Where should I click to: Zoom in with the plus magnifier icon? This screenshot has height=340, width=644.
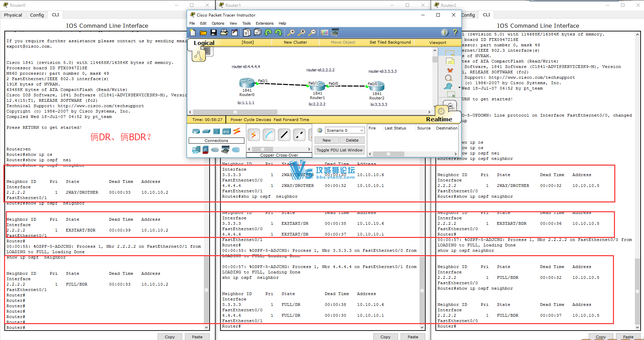[291, 32]
